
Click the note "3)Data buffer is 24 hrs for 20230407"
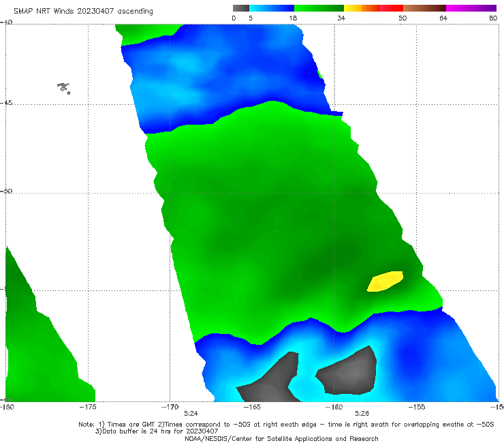point(157,431)
